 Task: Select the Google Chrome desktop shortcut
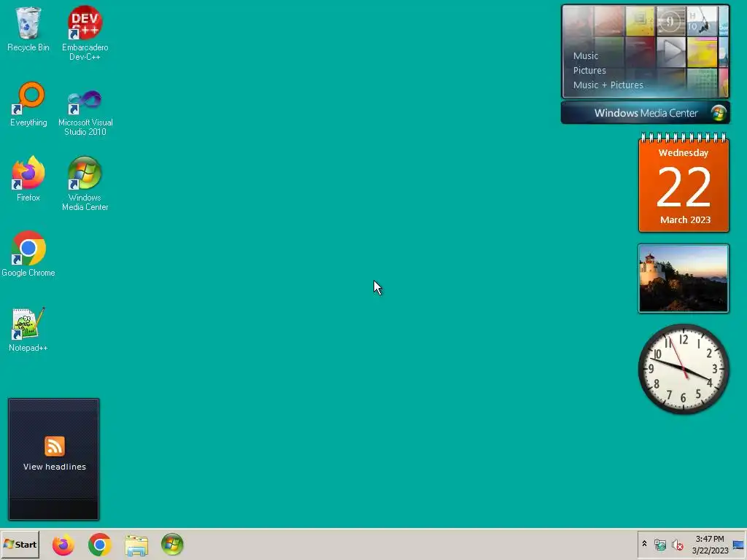(28, 254)
